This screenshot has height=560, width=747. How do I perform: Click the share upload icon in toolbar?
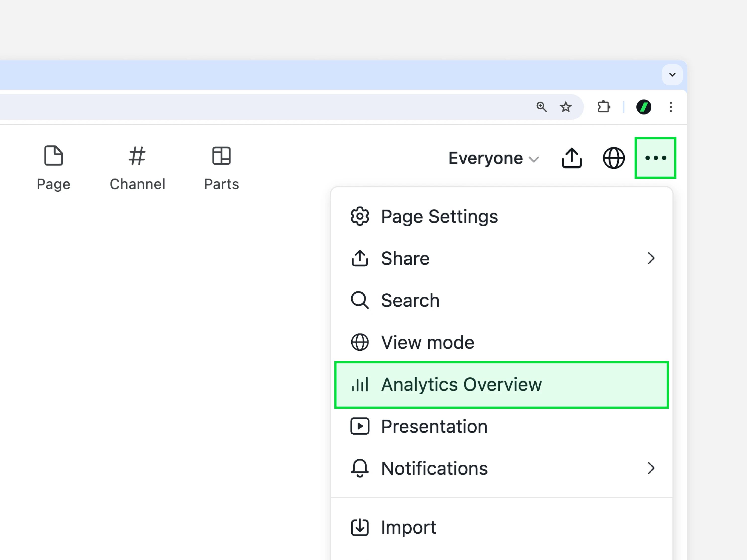click(x=571, y=158)
